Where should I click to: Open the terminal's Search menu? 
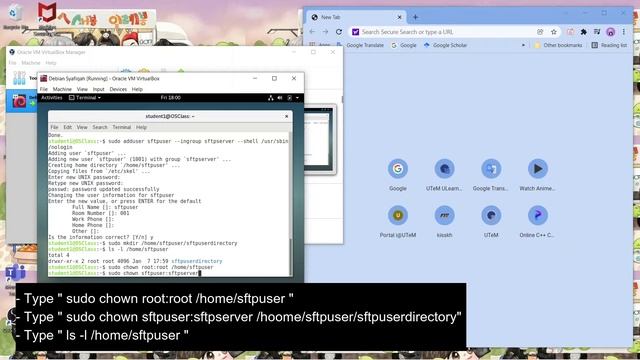[100, 127]
